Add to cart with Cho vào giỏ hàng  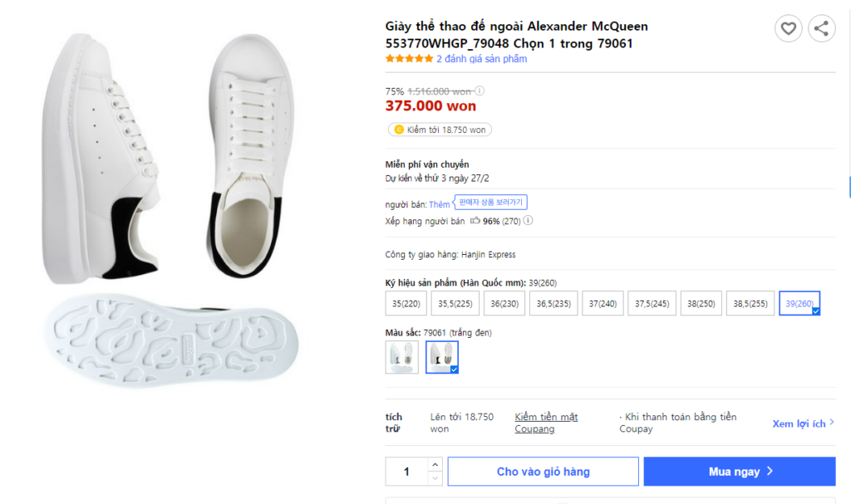[x=543, y=472]
